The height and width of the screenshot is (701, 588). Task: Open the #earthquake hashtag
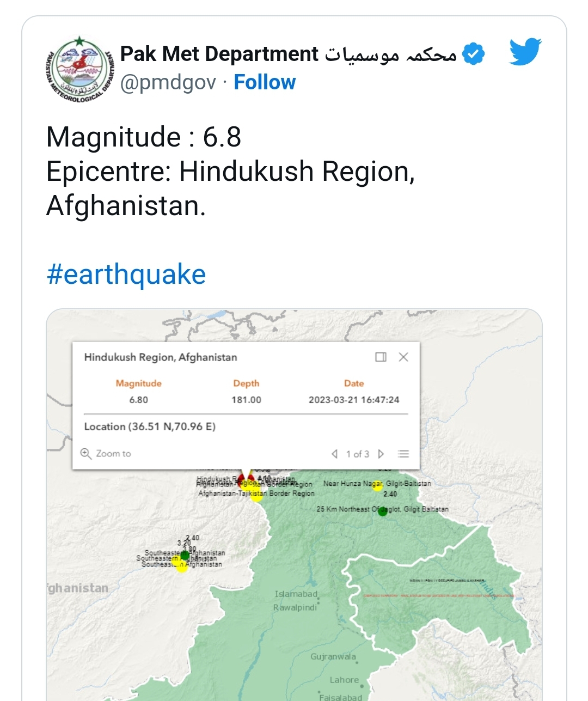[x=126, y=274]
